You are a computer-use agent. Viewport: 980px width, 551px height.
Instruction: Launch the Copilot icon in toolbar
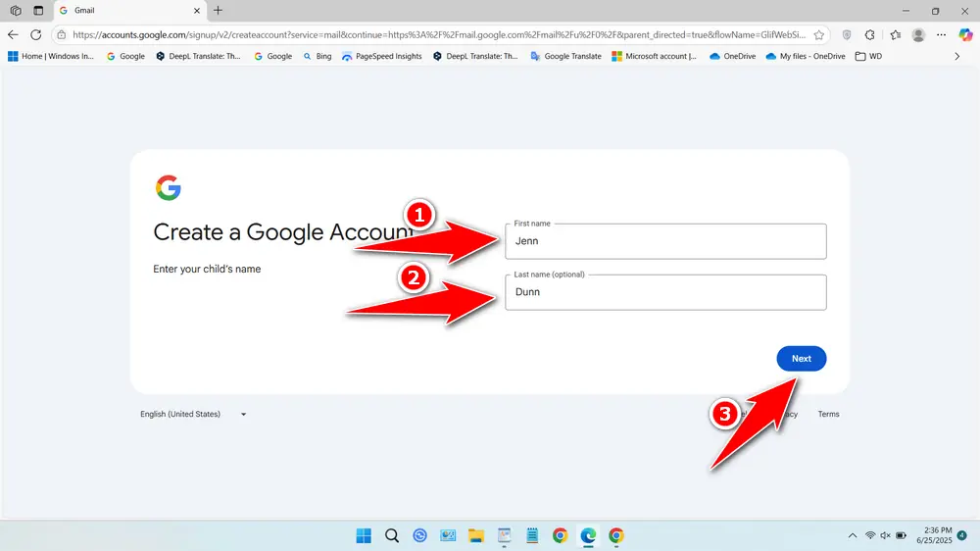pyautogui.click(x=965, y=35)
